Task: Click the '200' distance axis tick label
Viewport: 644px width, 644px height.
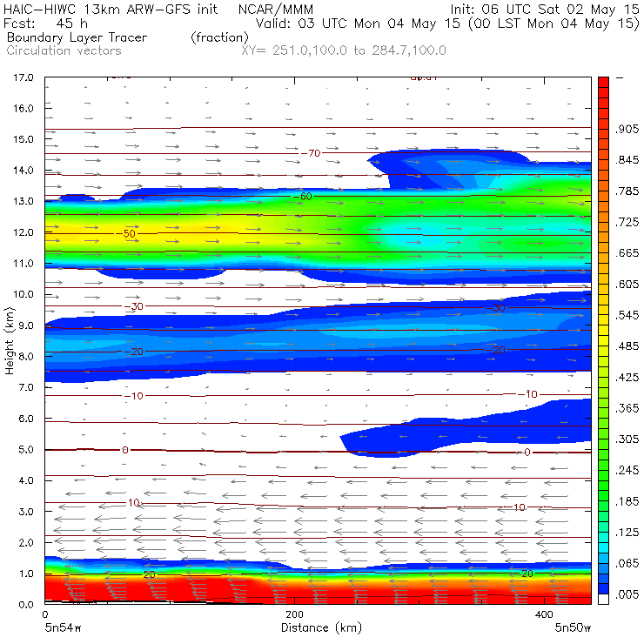Action: click(x=294, y=614)
